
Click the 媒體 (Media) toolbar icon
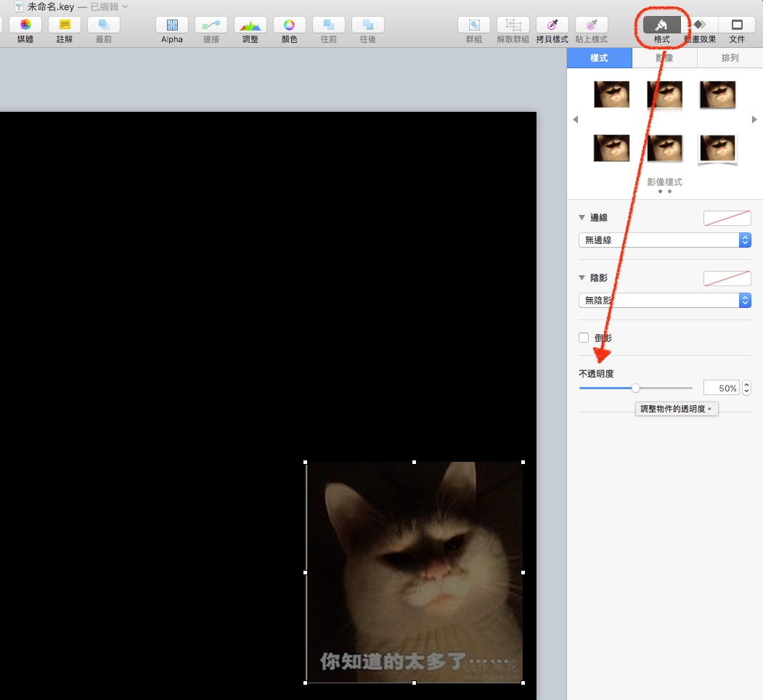(x=25, y=25)
